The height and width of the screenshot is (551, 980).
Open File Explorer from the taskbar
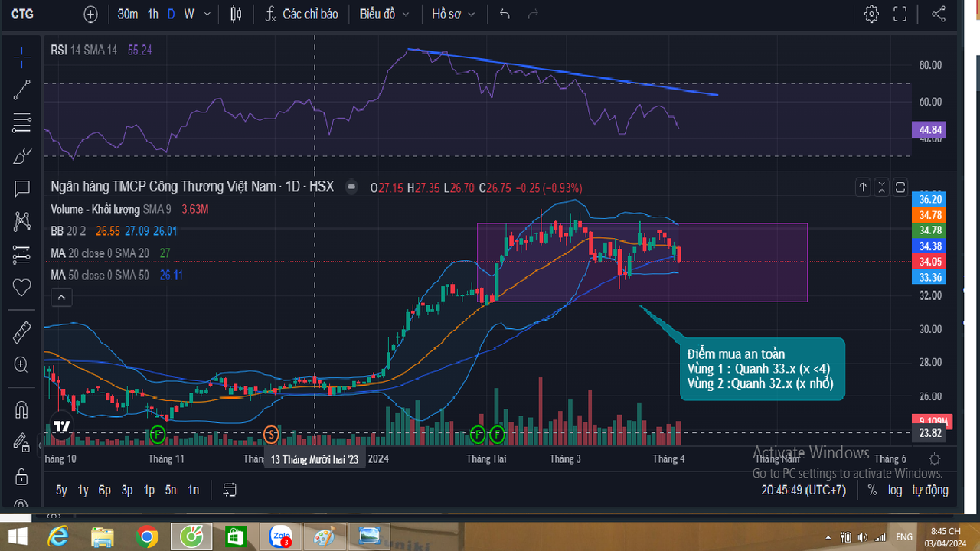(103, 536)
